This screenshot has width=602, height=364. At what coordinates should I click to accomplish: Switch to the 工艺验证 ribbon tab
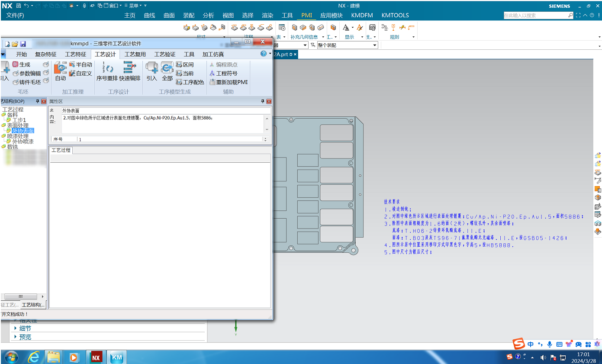click(x=165, y=55)
